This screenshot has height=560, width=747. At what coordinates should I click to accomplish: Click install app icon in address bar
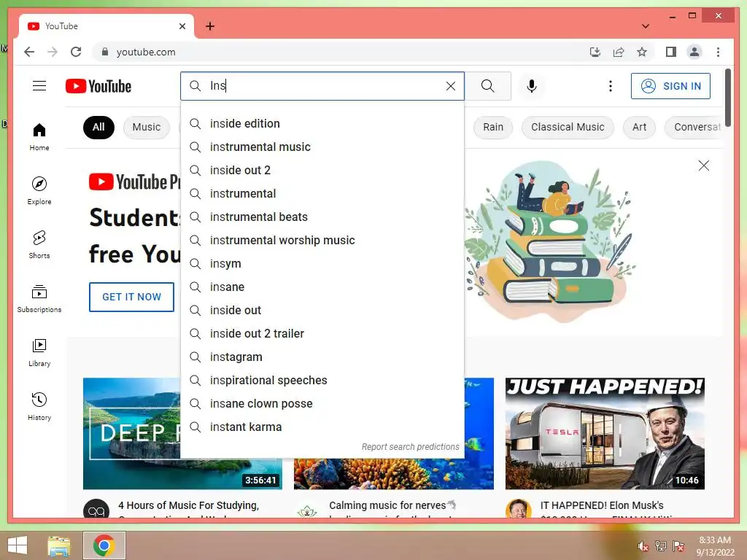[x=595, y=52]
